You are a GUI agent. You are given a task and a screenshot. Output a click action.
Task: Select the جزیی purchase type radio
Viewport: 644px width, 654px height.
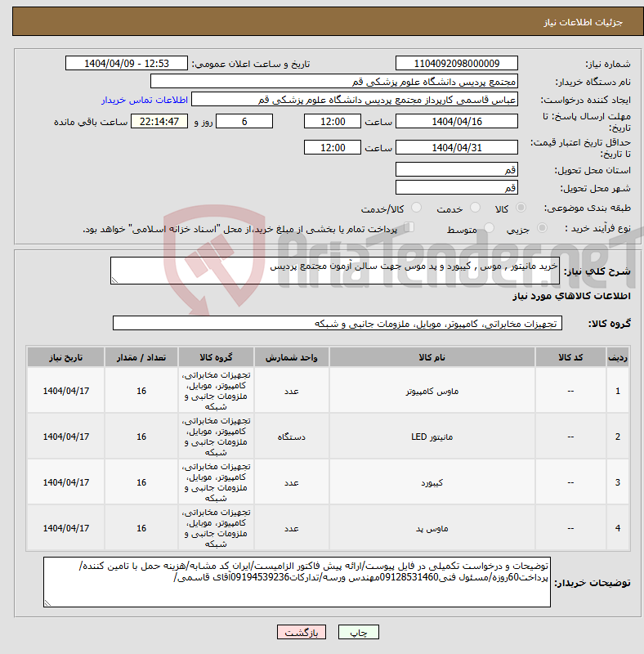click(x=542, y=228)
